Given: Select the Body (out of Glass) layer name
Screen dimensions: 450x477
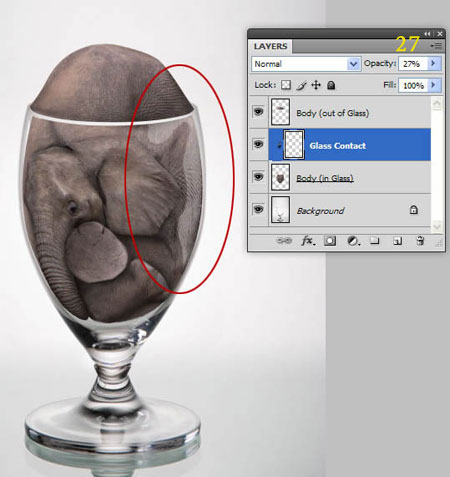Looking at the screenshot, I should (333, 113).
